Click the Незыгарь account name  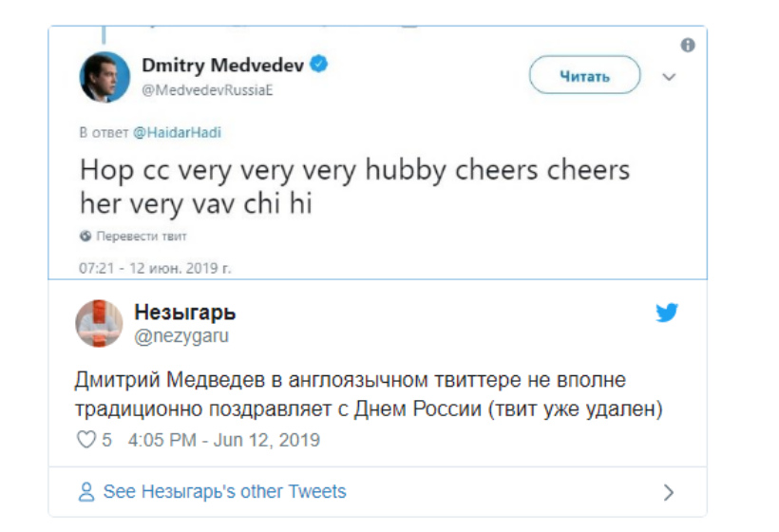click(x=185, y=313)
